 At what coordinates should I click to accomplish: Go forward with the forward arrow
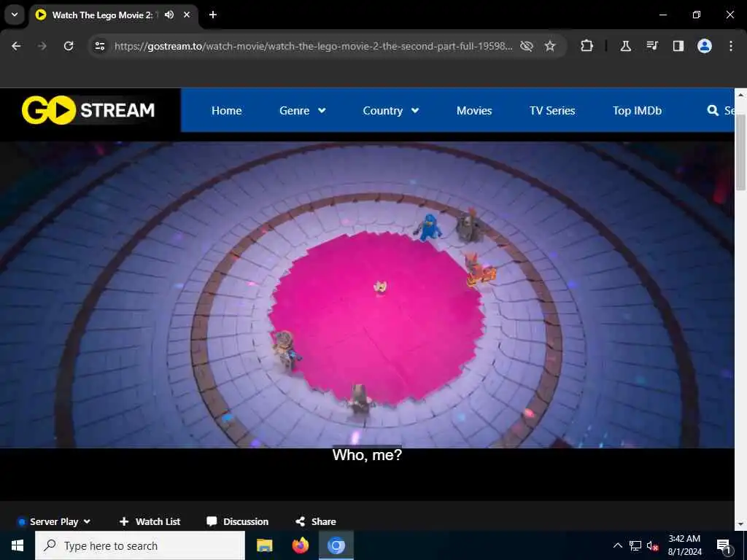42,46
